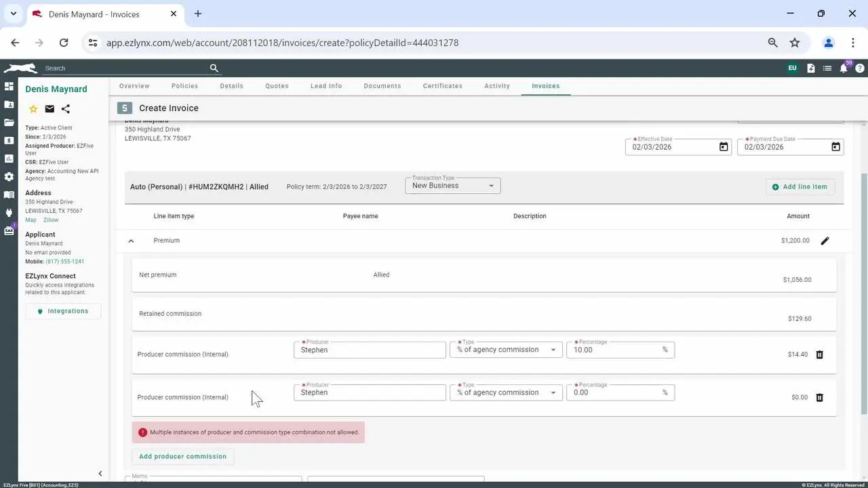
Task: Open the Transaction Type dropdown
Action: coord(452,186)
